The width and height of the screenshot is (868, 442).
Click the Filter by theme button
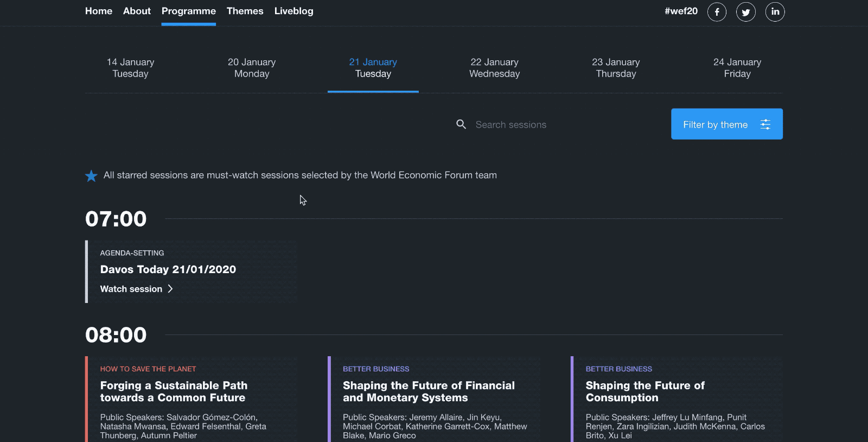pyautogui.click(x=727, y=124)
